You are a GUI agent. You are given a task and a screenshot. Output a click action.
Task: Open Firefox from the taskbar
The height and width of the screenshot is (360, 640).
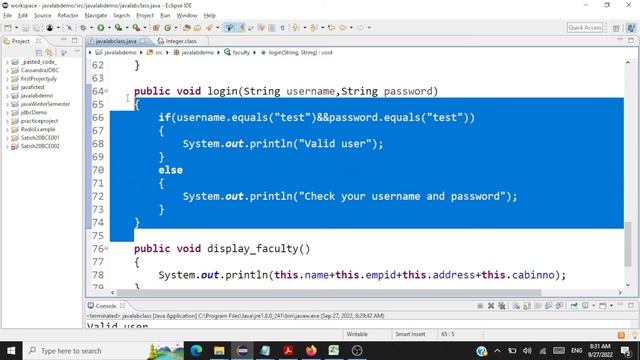(x=311, y=351)
